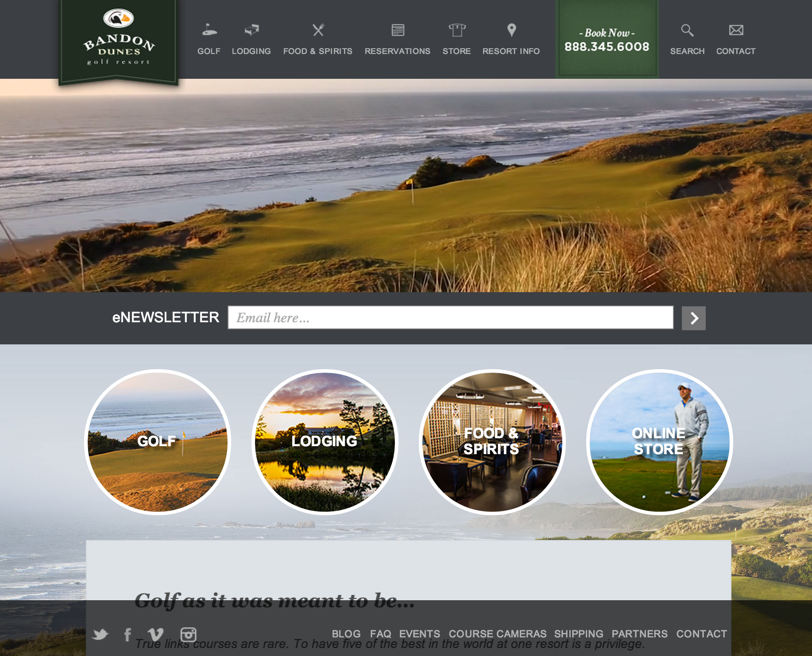The width and height of the screenshot is (812, 656).
Task: Click the Book Now phone number banner
Action: 607,39
